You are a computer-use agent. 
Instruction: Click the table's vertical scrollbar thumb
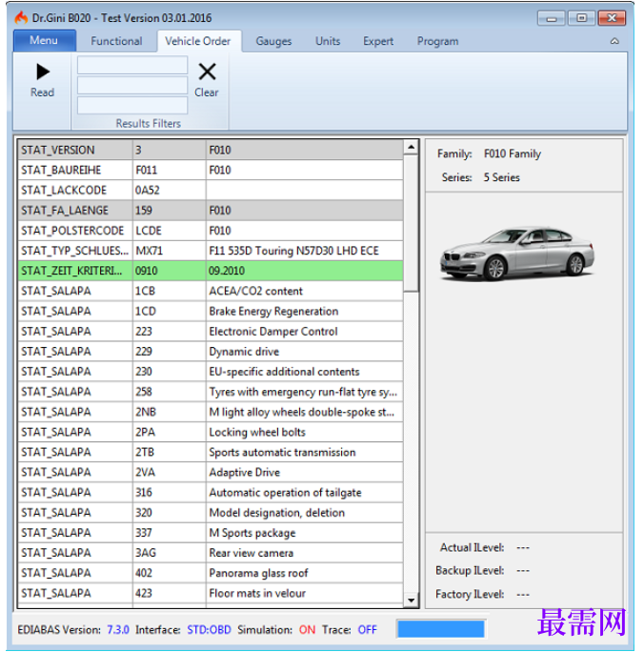411,223
